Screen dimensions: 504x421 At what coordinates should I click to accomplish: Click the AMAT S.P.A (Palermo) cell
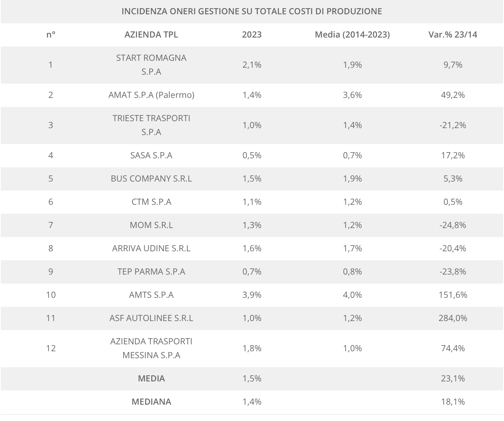[x=151, y=95]
